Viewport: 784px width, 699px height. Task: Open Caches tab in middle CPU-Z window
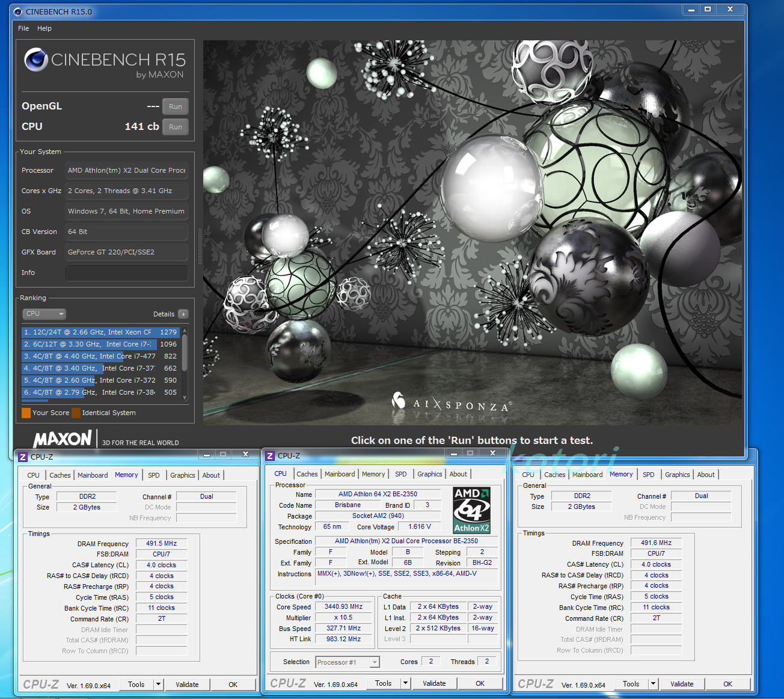click(x=307, y=474)
